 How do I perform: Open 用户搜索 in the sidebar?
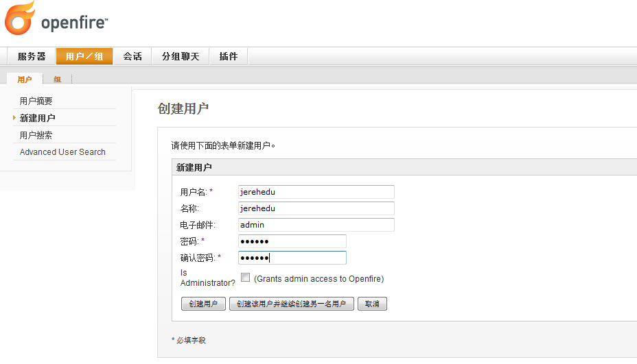(x=36, y=135)
